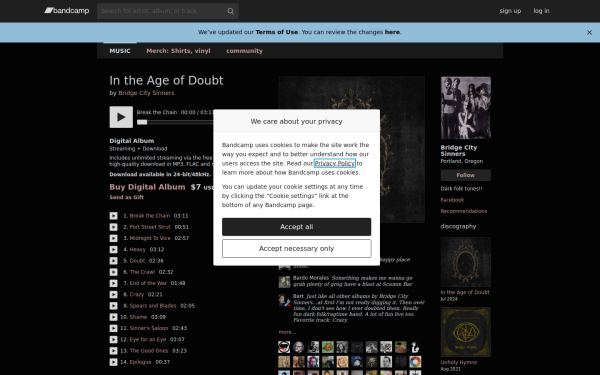Click Accept necessary only button

click(x=296, y=249)
